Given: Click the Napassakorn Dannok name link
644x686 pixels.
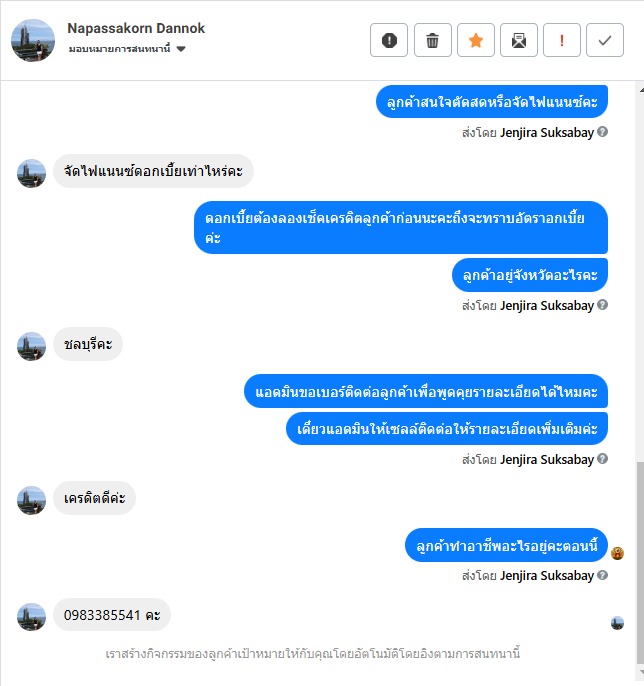Looking at the screenshot, I should click(136, 28).
